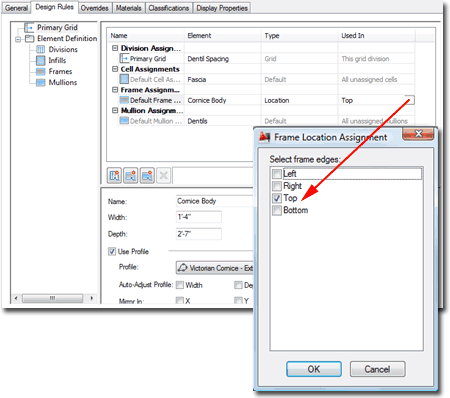This screenshot has height=398, width=450.
Task: Click the Element column header
Action: pos(222,36)
